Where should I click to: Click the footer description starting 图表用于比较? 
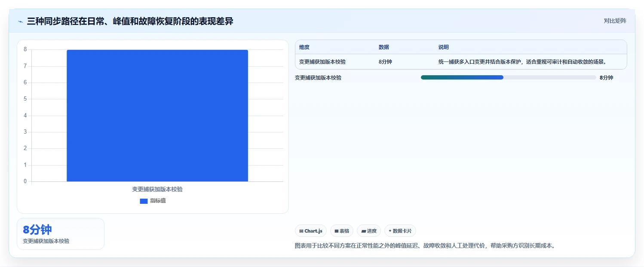425,246
